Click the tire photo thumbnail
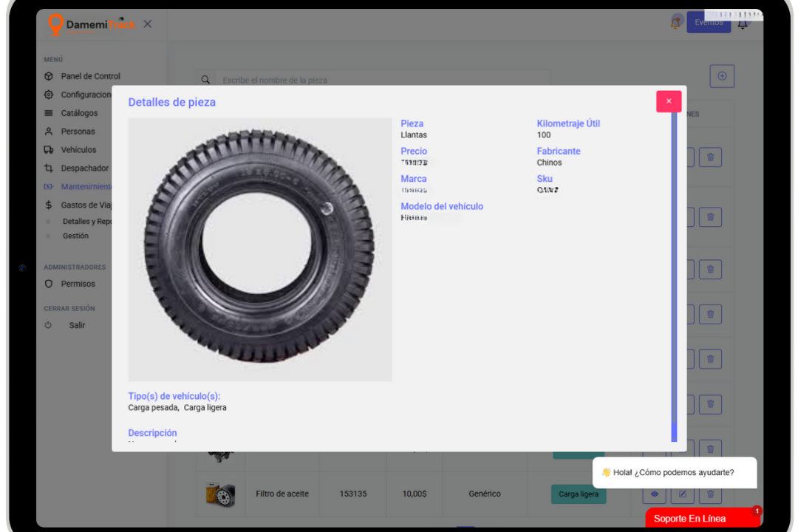This screenshot has height=532, width=798. (260, 249)
